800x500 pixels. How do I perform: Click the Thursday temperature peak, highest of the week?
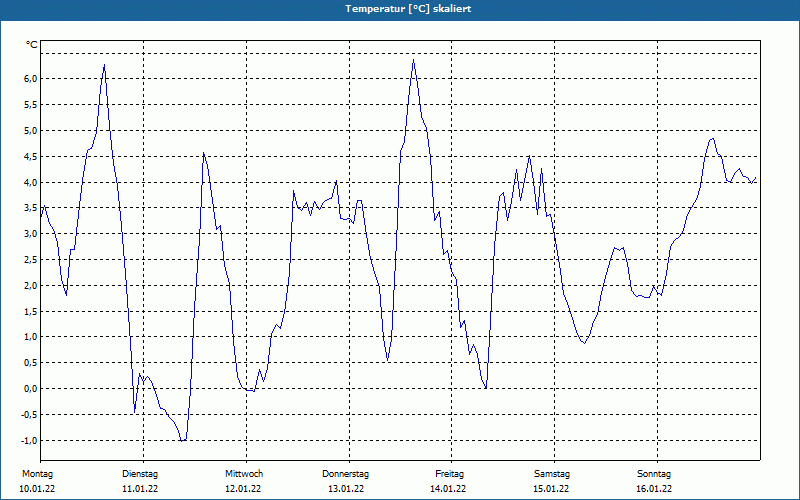[413, 60]
